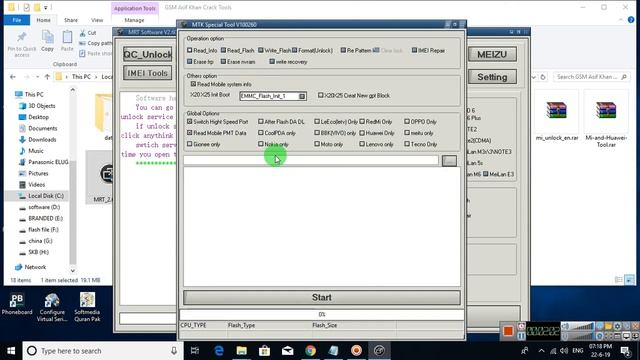This screenshot has height=360, width=640.
Task: Switch to the View ribbon tab
Action: (x=97, y=20)
